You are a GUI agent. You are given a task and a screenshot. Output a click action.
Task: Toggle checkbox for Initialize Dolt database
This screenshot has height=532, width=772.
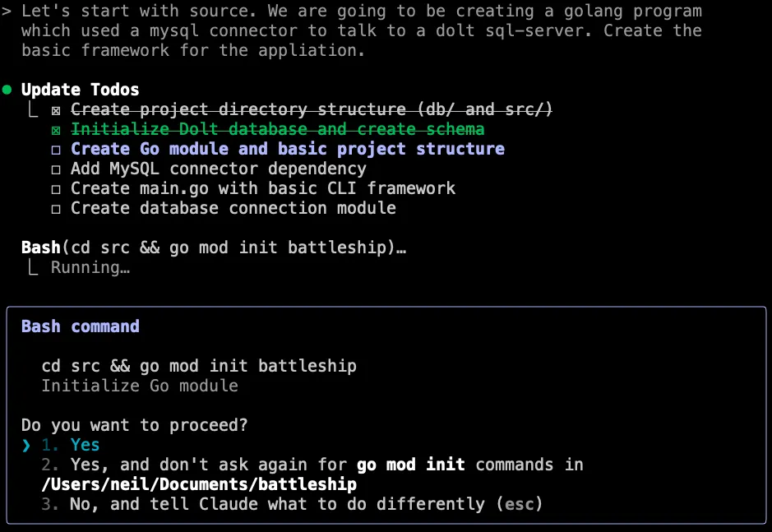56,129
